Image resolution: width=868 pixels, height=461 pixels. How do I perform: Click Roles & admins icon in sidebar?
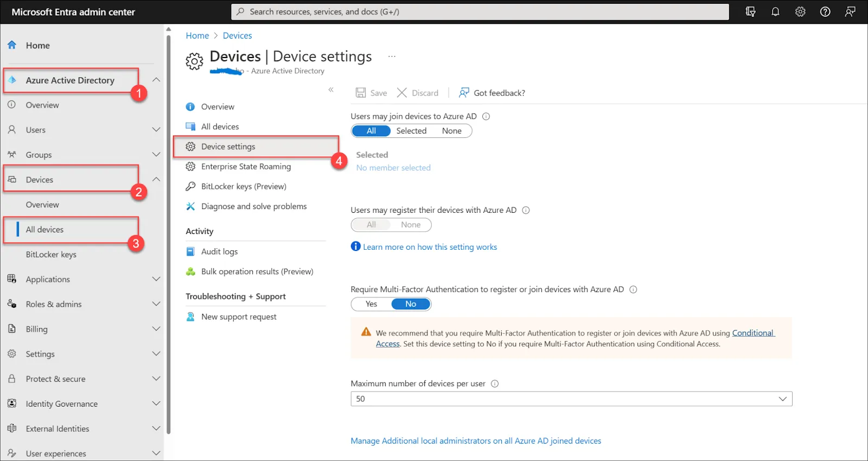point(12,304)
